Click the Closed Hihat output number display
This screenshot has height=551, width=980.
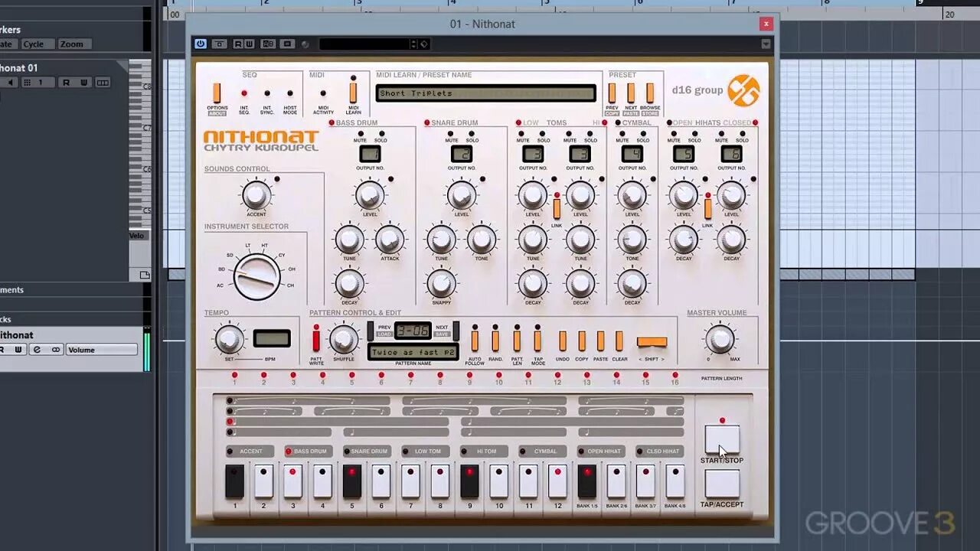click(x=731, y=154)
